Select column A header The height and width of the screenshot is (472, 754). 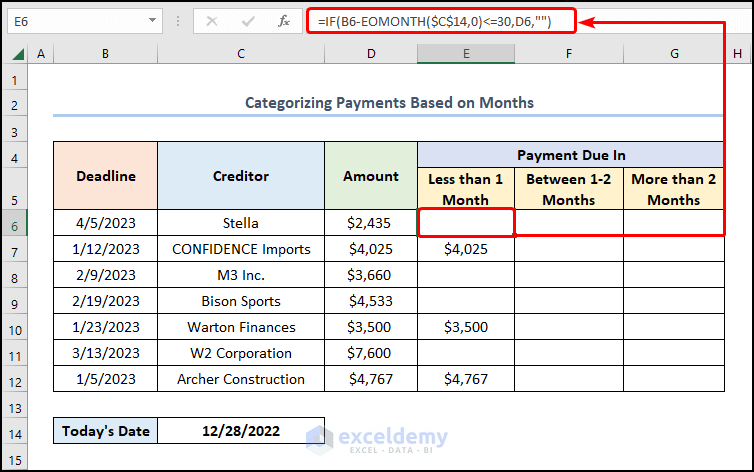(41, 54)
